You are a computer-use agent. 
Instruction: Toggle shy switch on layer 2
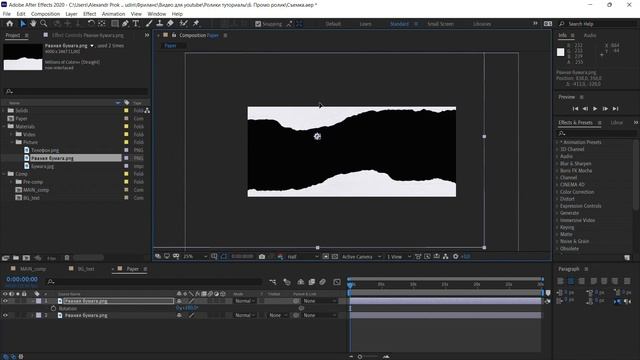tap(179, 315)
